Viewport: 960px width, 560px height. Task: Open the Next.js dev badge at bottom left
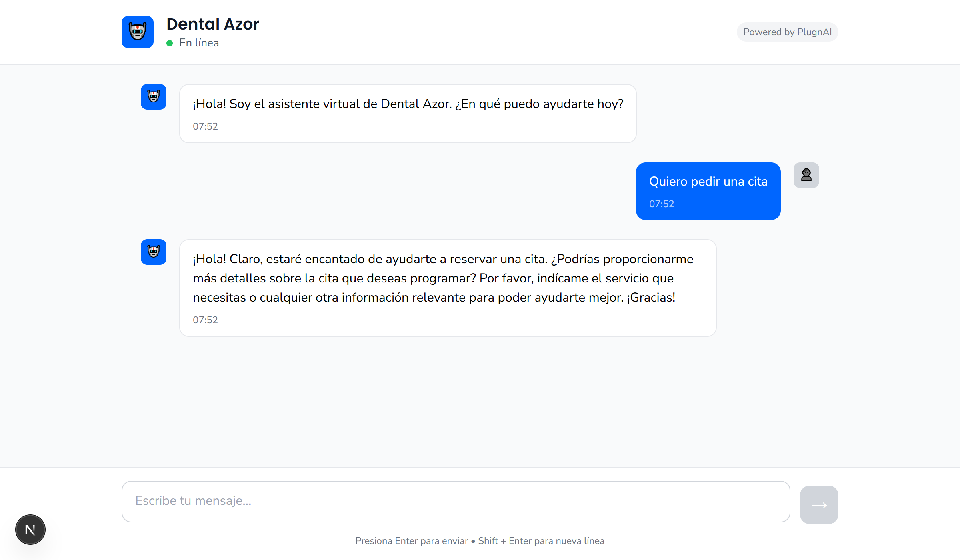(x=30, y=529)
